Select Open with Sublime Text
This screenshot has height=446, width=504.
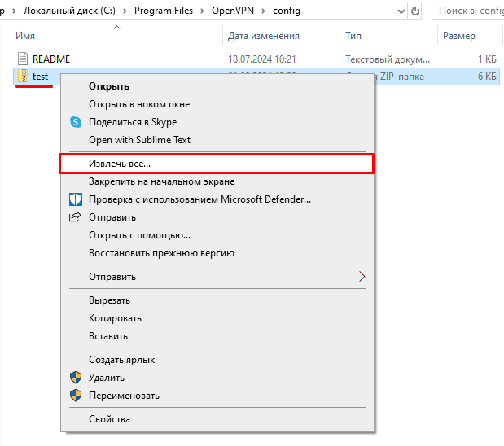139,140
